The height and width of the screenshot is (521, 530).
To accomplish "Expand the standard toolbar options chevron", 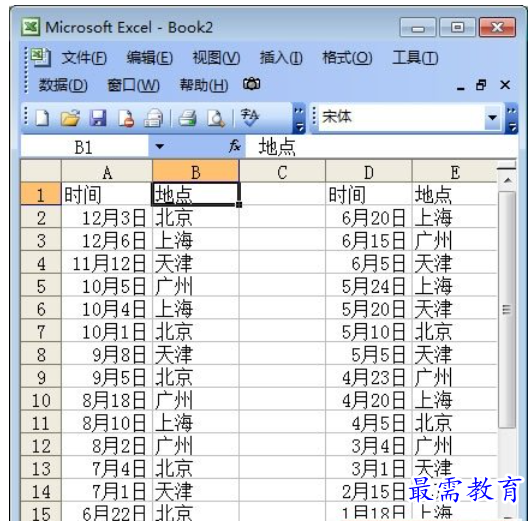I will (298, 119).
